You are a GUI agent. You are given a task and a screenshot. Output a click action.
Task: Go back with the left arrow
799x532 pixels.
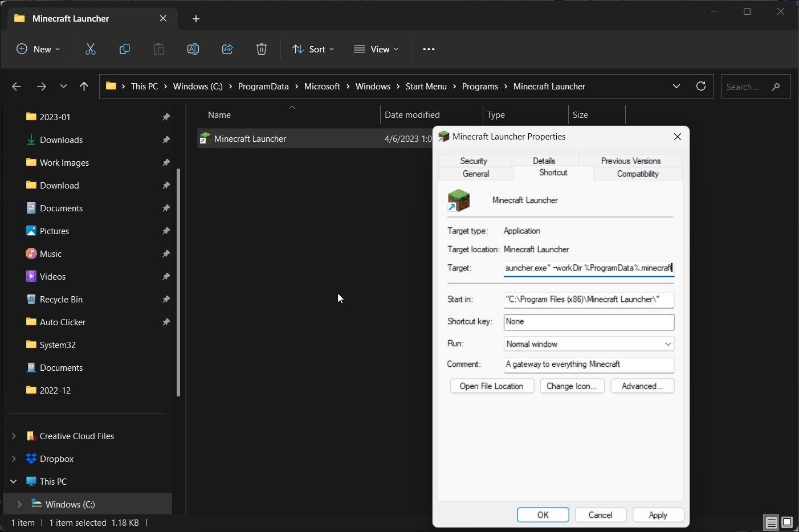[17, 87]
